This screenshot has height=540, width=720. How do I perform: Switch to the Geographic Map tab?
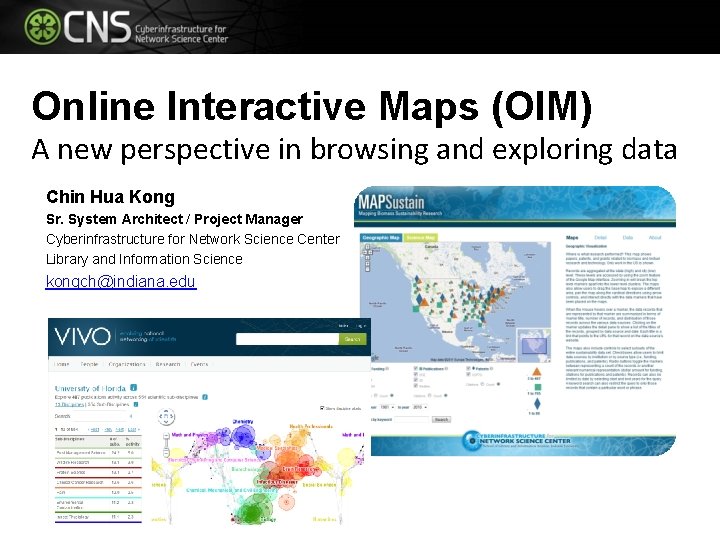381,237
